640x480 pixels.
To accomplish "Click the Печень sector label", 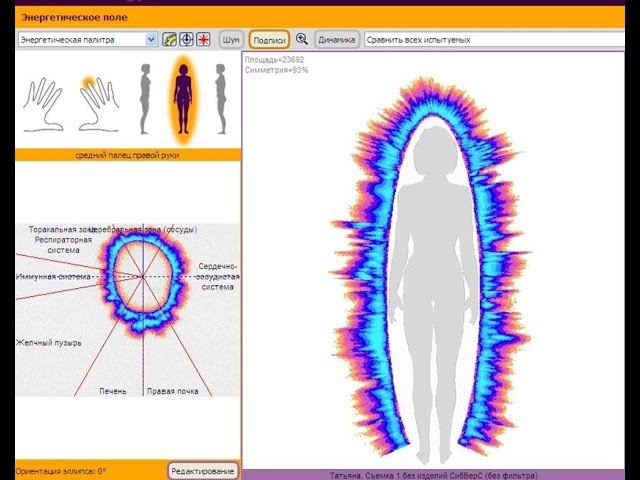I will [113, 391].
